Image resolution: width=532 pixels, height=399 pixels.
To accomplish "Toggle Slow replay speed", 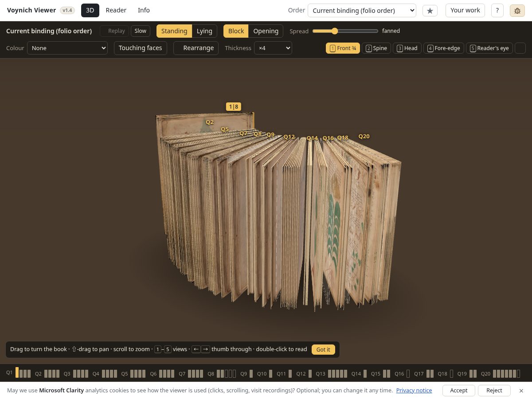I will click(141, 31).
